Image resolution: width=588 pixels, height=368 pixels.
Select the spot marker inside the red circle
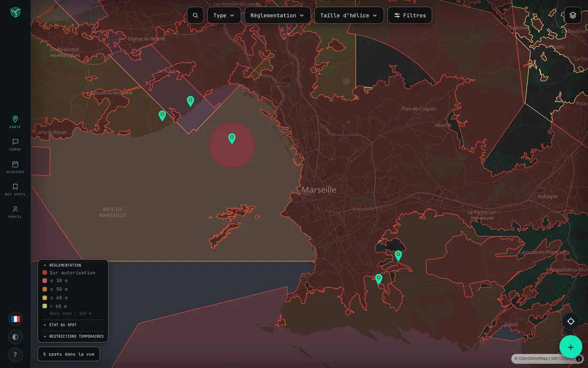(x=232, y=139)
